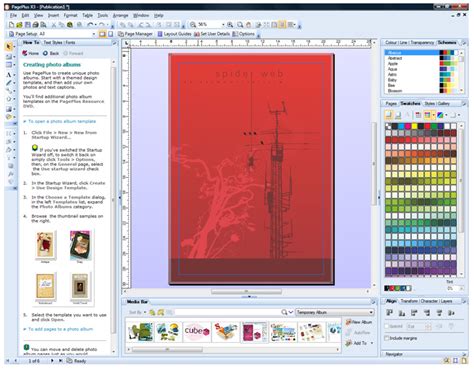The width and height of the screenshot is (474, 369).
Task: Select the Blossom colour scheme
Action: pyautogui.click(x=395, y=91)
